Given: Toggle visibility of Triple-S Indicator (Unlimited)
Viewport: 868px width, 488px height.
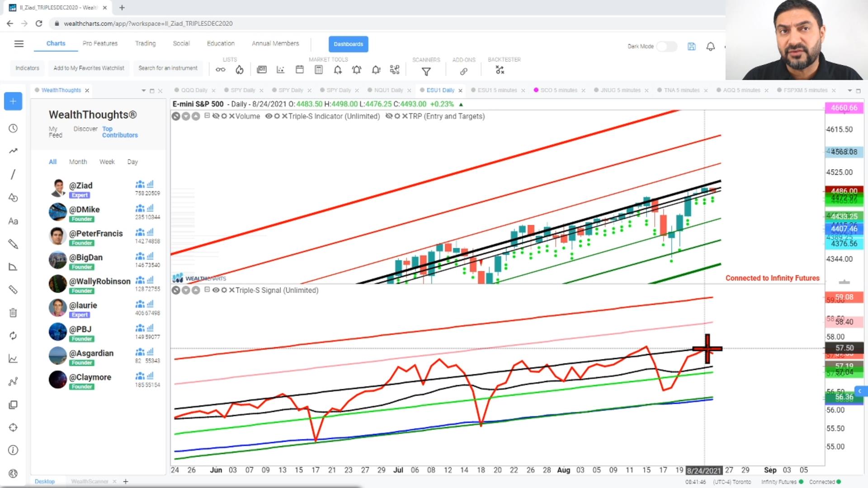Looking at the screenshot, I should coord(269,116).
